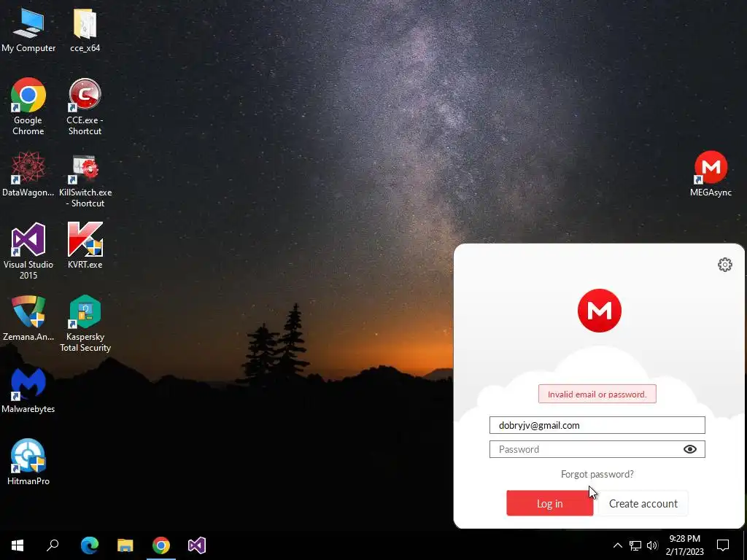Launch Microsoft Edge from taskbar
This screenshot has width=747, height=560.
click(89, 545)
